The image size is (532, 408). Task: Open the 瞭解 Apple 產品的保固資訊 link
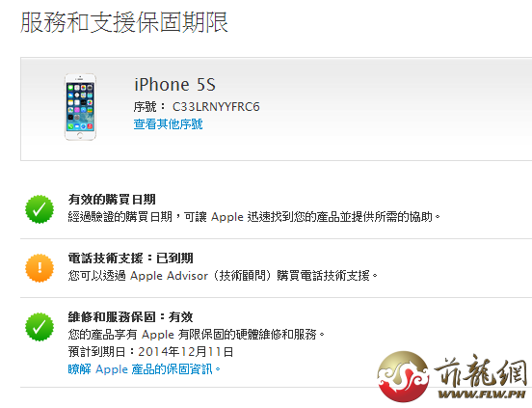coord(144,369)
